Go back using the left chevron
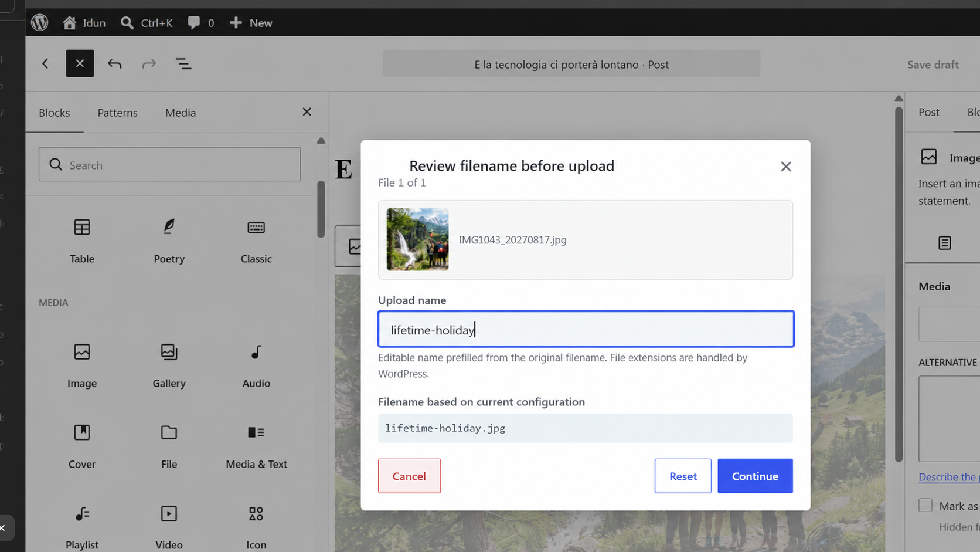The image size is (980, 552). pos(45,63)
